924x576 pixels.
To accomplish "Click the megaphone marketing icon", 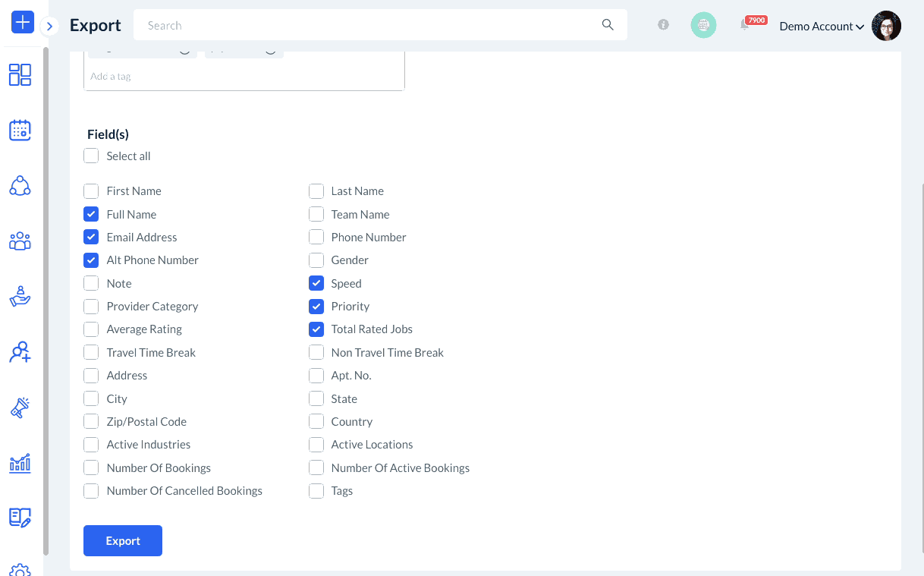I will click(20, 408).
